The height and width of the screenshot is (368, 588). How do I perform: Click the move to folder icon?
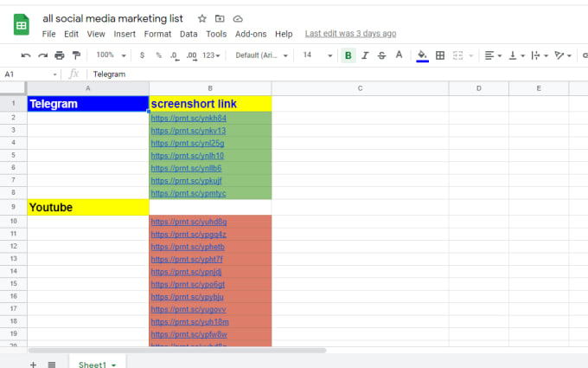(220, 18)
